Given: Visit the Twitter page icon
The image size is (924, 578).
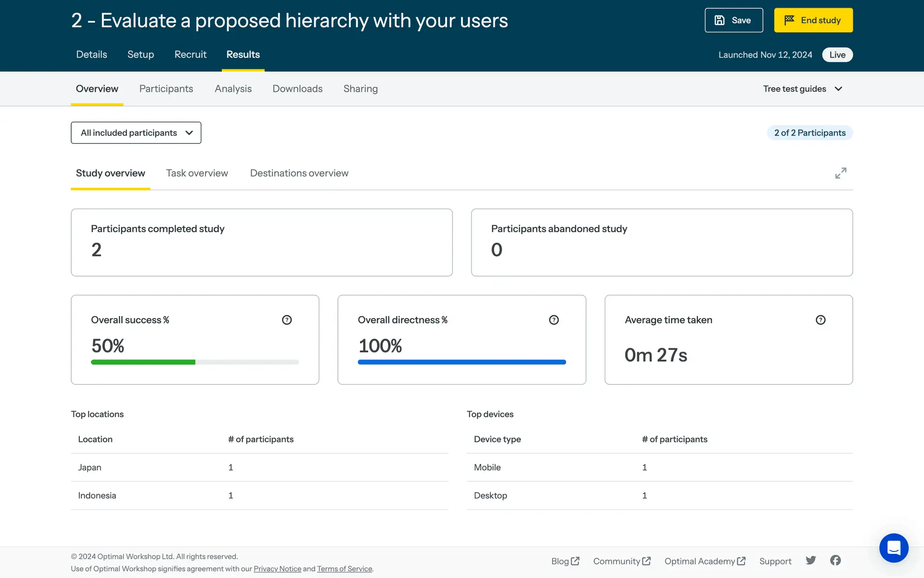Looking at the screenshot, I should pos(811,560).
